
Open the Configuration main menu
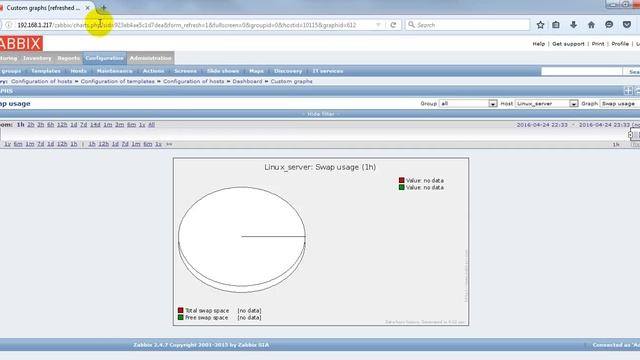104,58
